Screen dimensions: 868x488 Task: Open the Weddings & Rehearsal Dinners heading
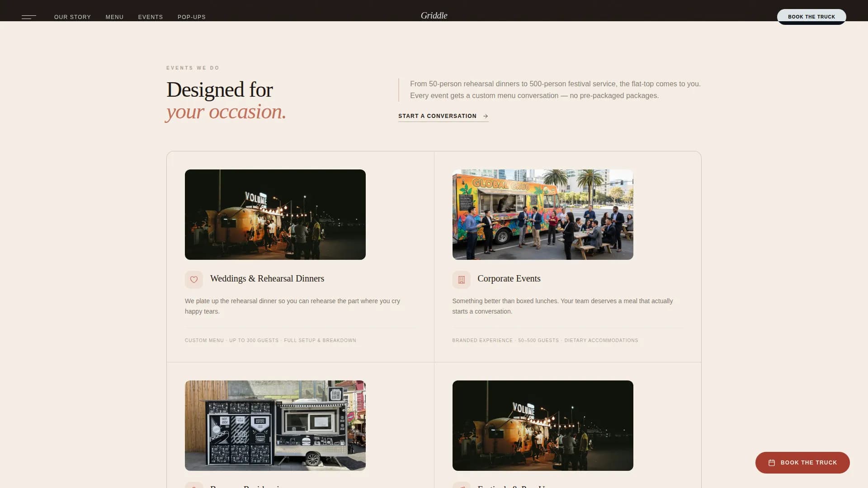point(267,279)
